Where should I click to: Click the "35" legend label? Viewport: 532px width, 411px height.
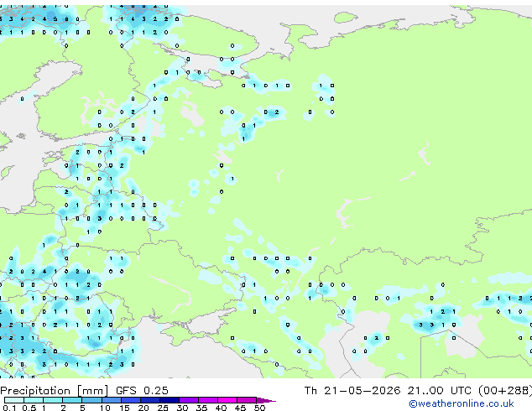click(x=201, y=408)
